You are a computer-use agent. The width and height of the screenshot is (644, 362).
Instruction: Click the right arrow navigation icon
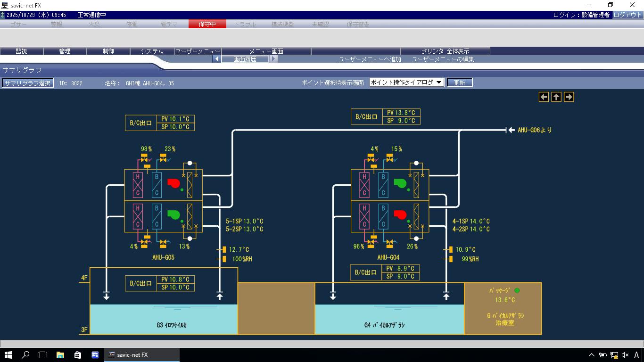tap(569, 97)
